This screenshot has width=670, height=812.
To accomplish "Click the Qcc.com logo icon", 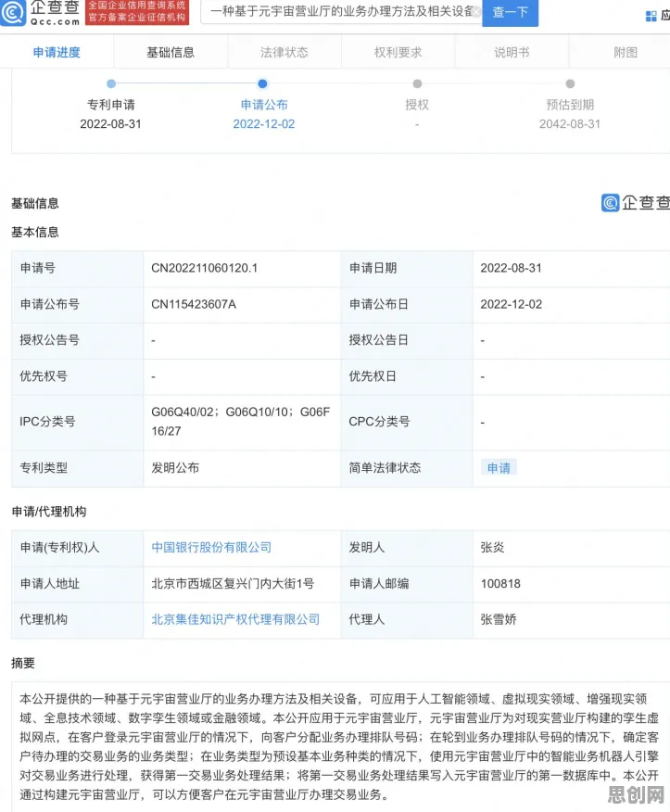I will 12,12.
